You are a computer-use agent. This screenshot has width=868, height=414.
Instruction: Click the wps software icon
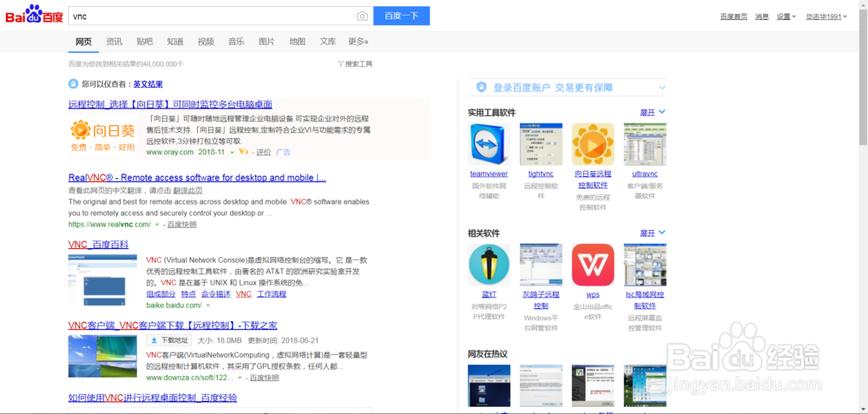click(x=593, y=265)
